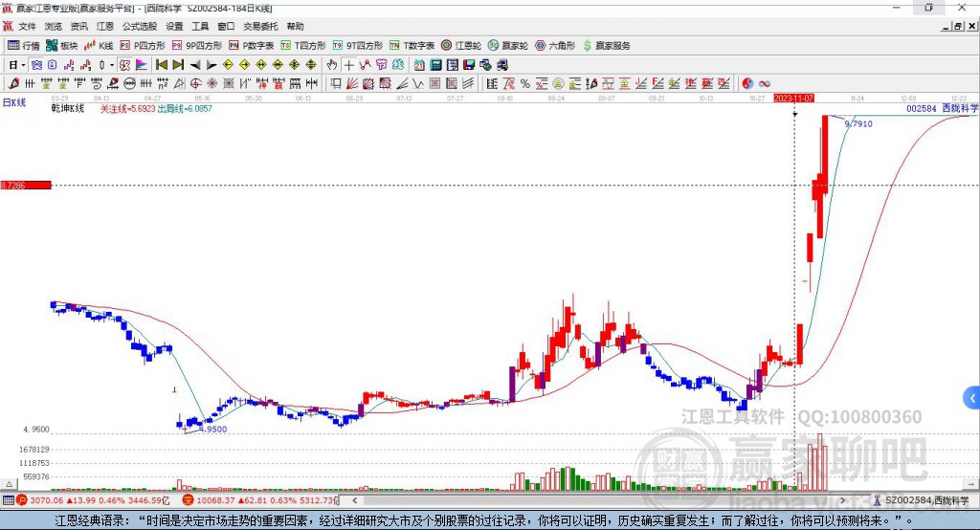
Task: Open the T数字表 tool
Action: click(x=412, y=46)
